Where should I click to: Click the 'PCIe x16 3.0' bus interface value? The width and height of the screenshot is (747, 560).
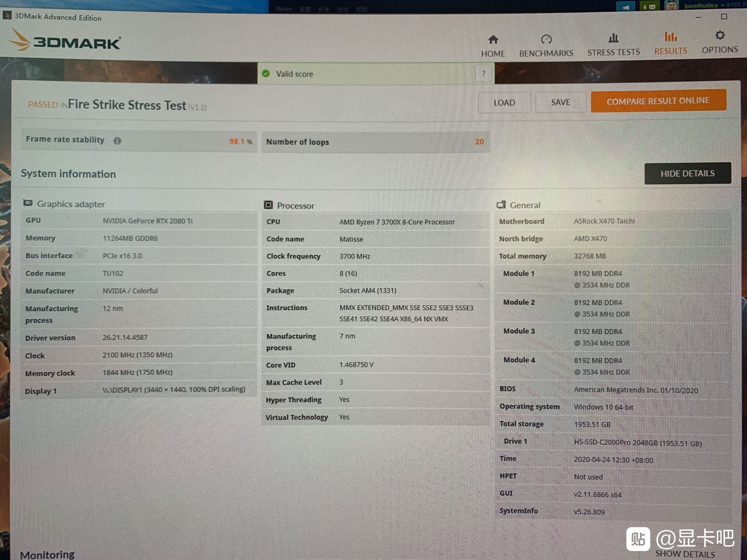pos(122,256)
